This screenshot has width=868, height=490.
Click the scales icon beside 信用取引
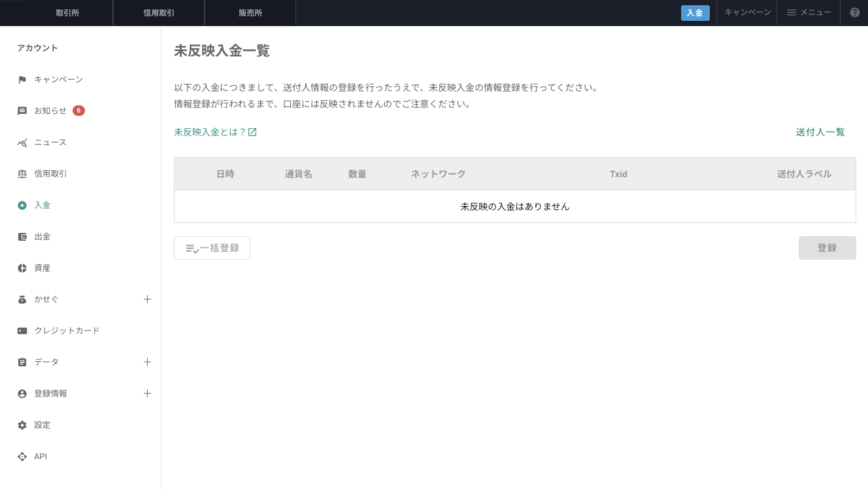[x=22, y=174]
